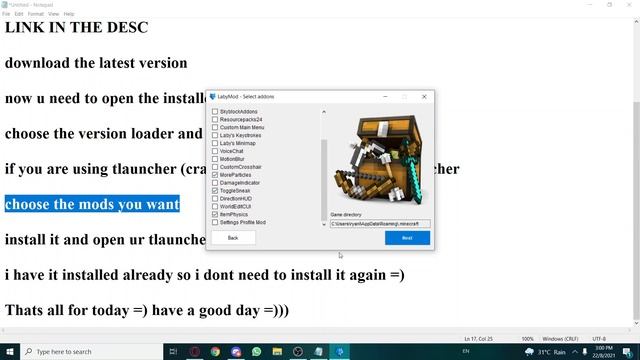
Task: Click addon list scroll-down arrow
Action: (x=324, y=224)
